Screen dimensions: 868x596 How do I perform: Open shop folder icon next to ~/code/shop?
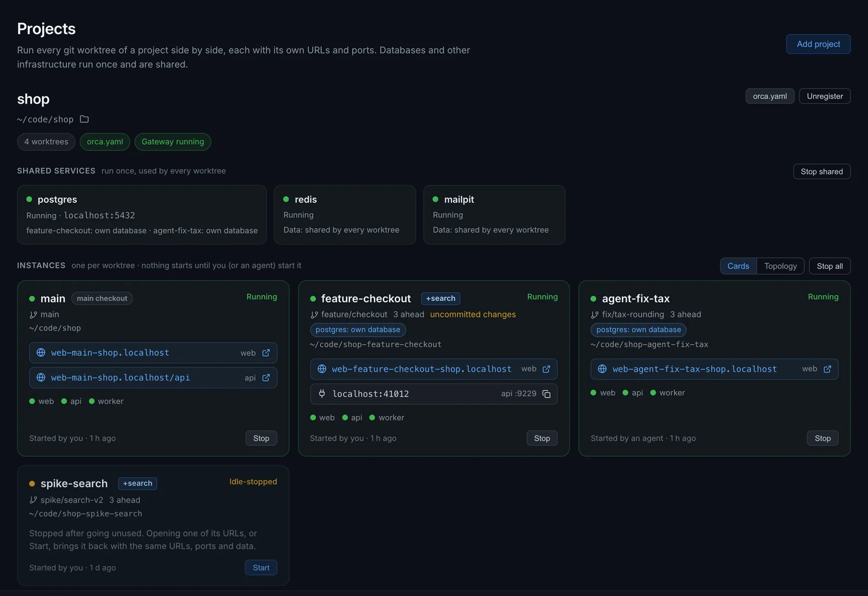click(84, 119)
